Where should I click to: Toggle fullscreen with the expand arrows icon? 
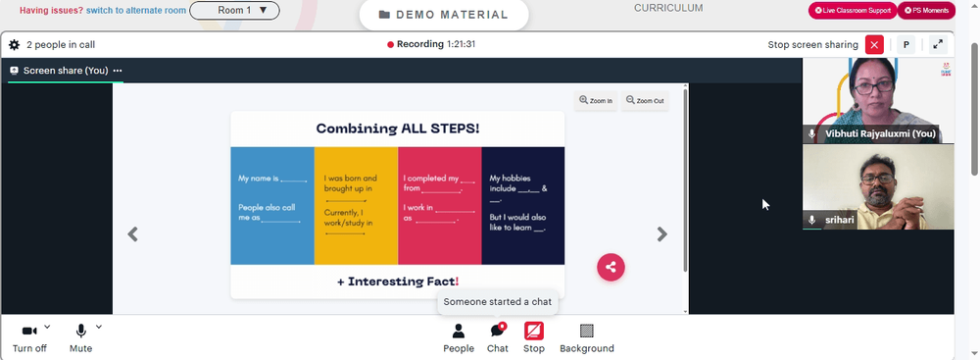point(938,45)
